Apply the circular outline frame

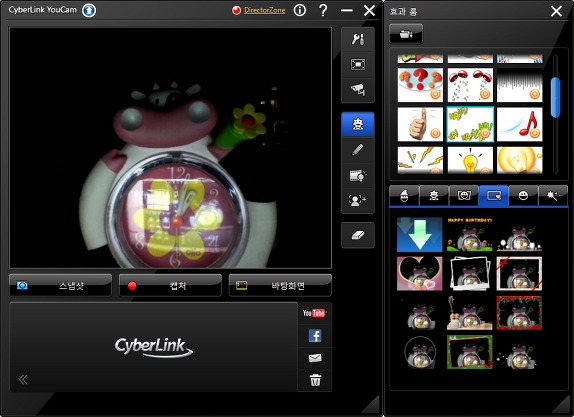coord(420,352)
